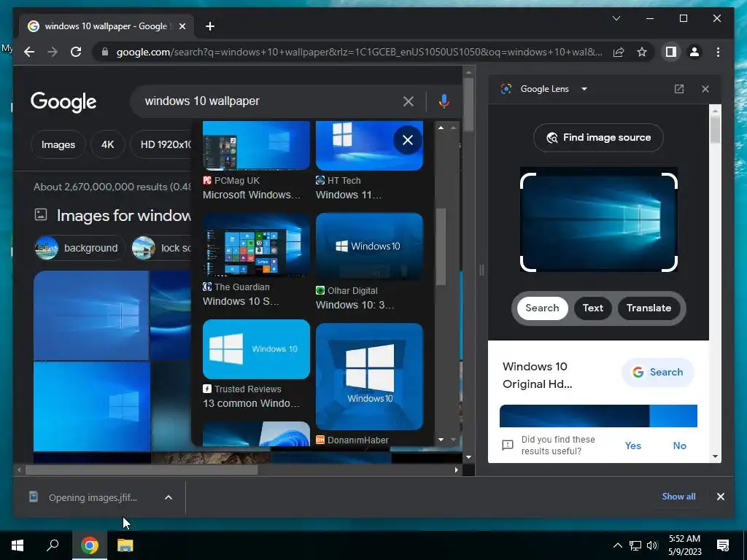Click the Google logo

[x=63, y=101]
